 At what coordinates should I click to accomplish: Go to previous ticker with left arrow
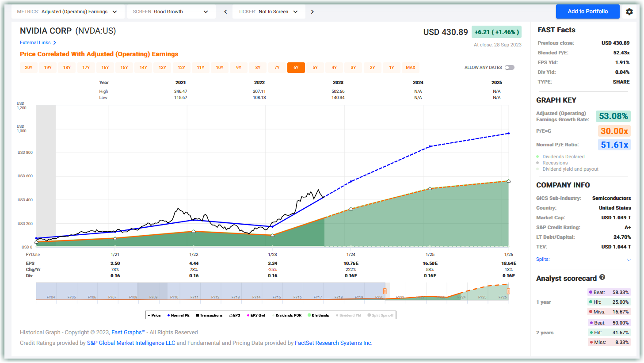pyautogui.click(x=225, y=12)
